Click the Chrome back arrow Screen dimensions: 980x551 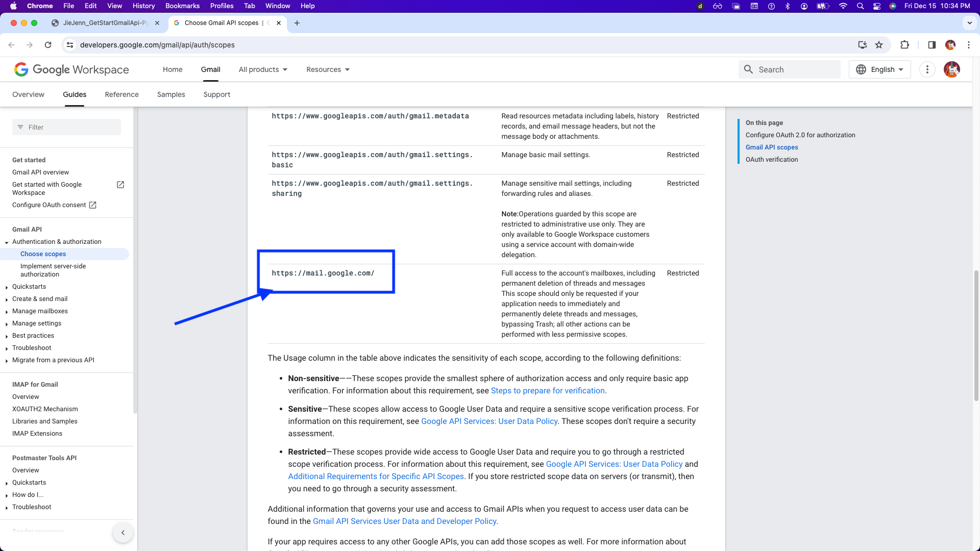tap(11, 45)
